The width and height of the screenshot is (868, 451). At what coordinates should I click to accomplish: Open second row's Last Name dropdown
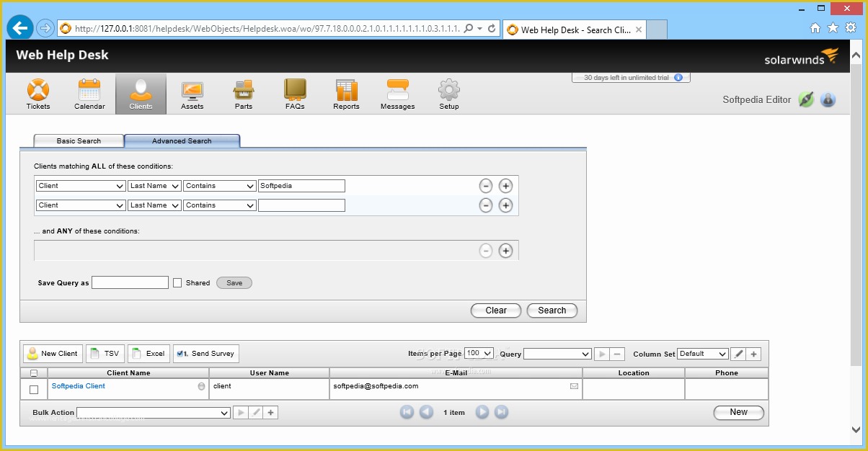point(154,205)
